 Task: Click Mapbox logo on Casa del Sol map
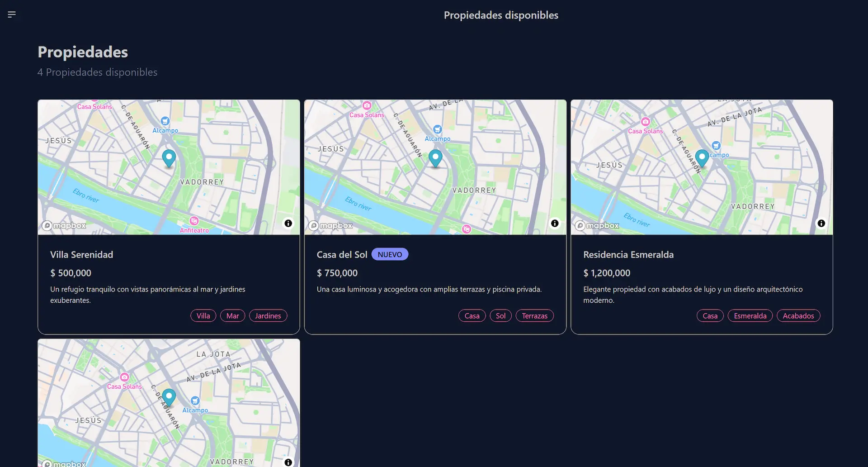[x=330, y=225]
